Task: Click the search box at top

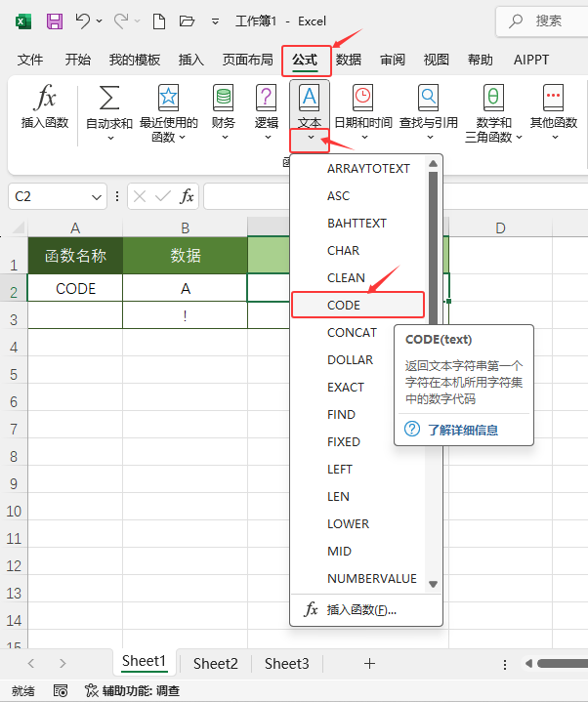Action: (x=542, y=21)
